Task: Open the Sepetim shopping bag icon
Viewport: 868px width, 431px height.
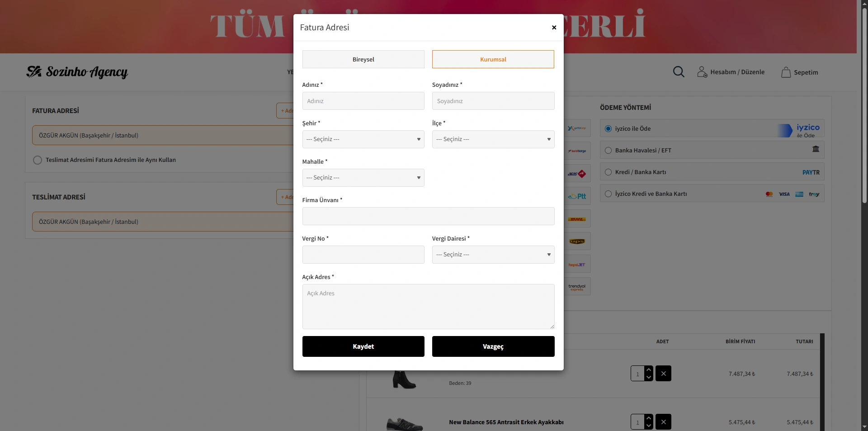Action: [x=786, y=72]
